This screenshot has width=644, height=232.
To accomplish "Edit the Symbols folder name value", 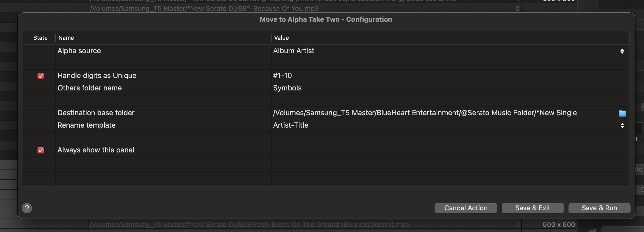I will point(287,88).
